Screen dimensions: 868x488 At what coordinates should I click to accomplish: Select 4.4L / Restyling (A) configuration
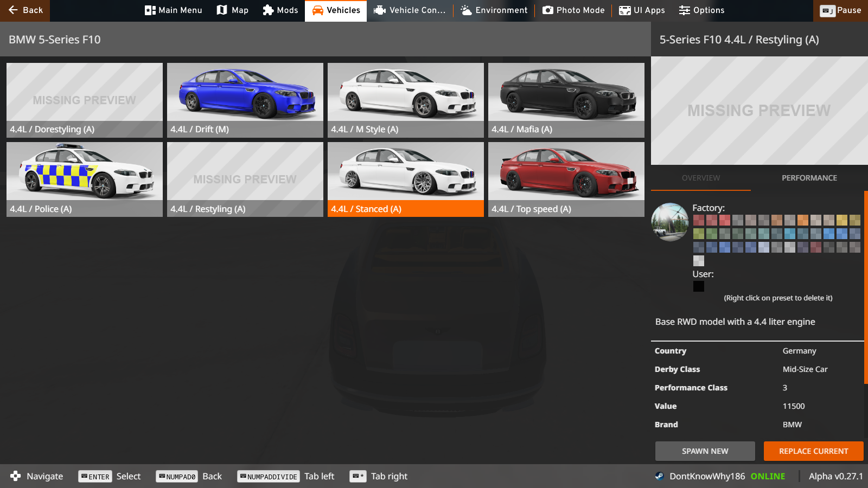245,179
